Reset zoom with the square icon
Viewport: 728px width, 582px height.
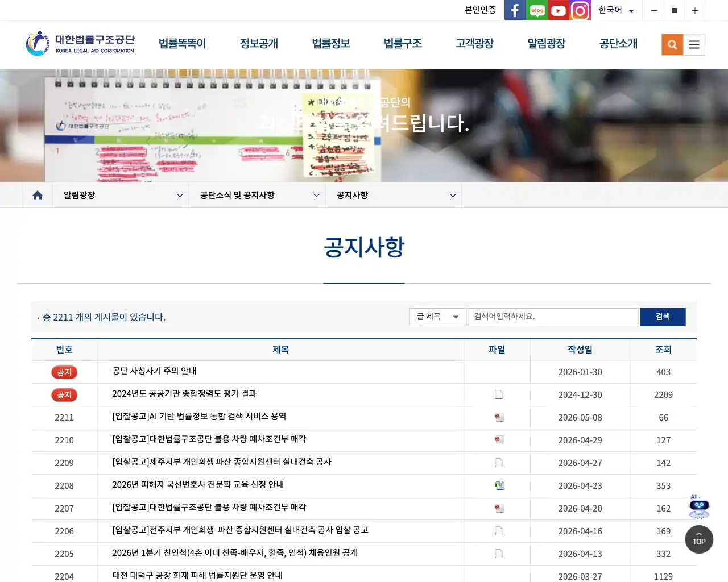pos(675,10)
